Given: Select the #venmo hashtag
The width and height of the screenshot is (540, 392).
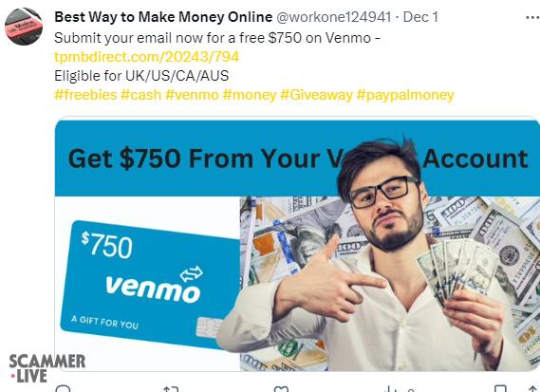Looking at the screenshot, I should pyautogui.click(x=192, y=95).
